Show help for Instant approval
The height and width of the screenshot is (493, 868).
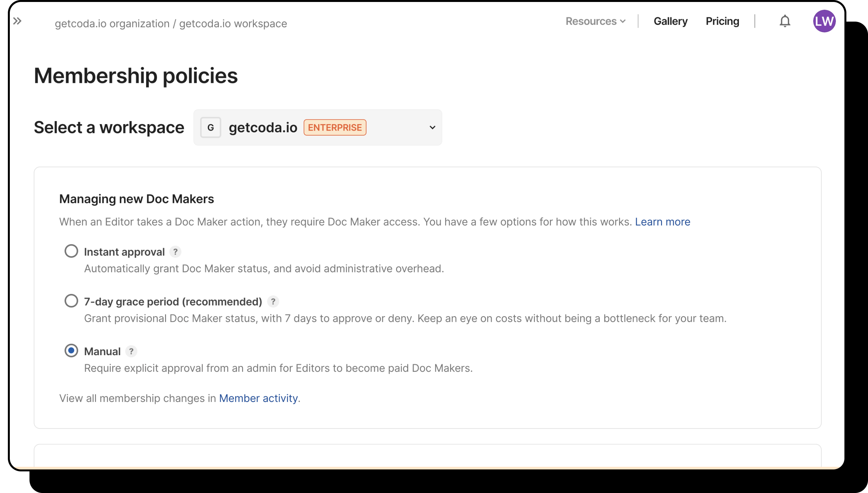point(175,252)
